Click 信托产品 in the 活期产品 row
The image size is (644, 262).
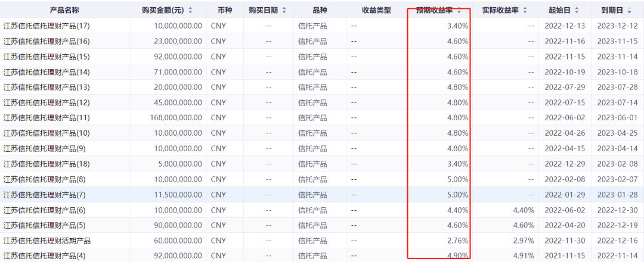pos(312,241)
